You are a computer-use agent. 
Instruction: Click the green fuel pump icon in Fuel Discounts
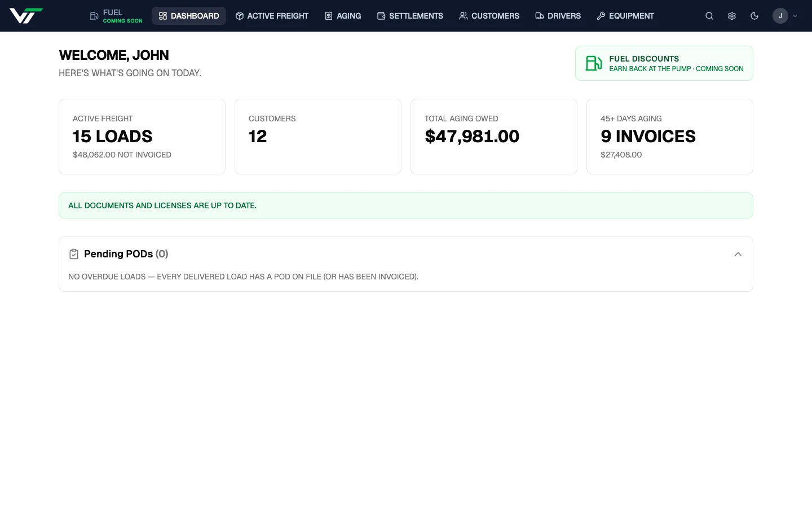[594, 63]
